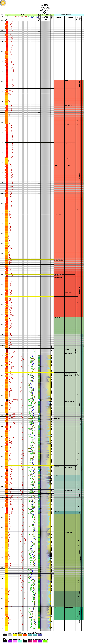The width and height of the screenshot is (99, 644).
Task: Click the Root Shale label
Action: click(67, 349)
